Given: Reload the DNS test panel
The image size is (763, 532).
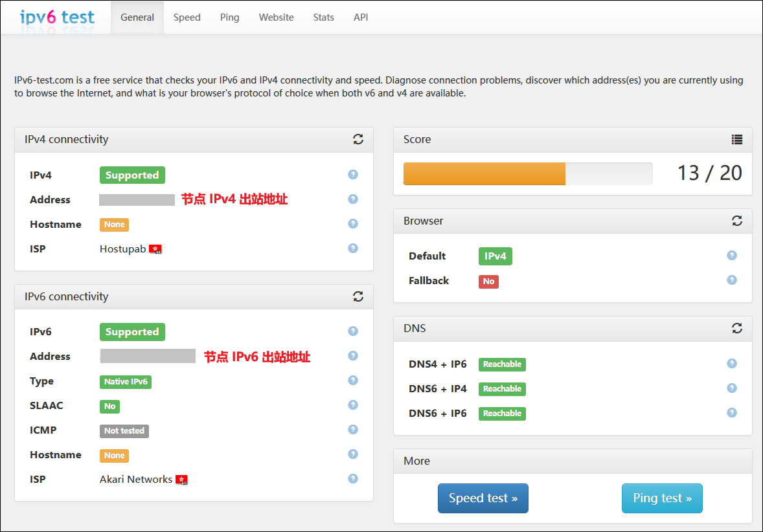Looking at the screenshot, I should 736,328.
